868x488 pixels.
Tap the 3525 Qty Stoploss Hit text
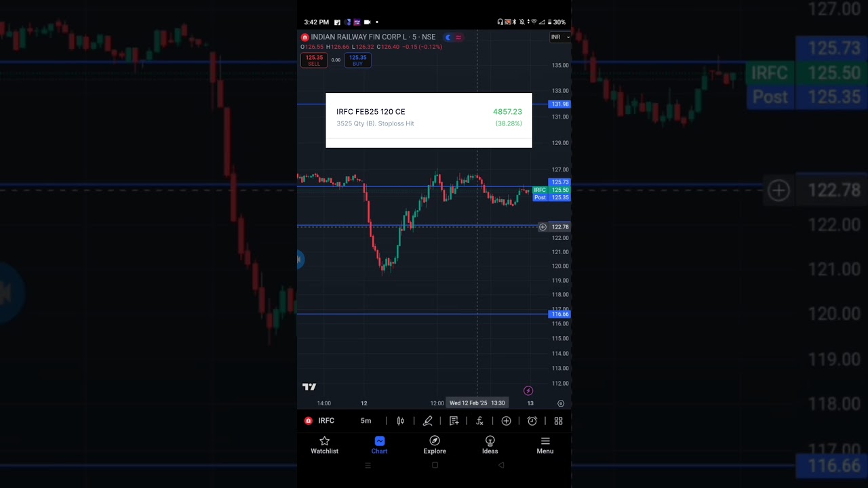point(375,123)
